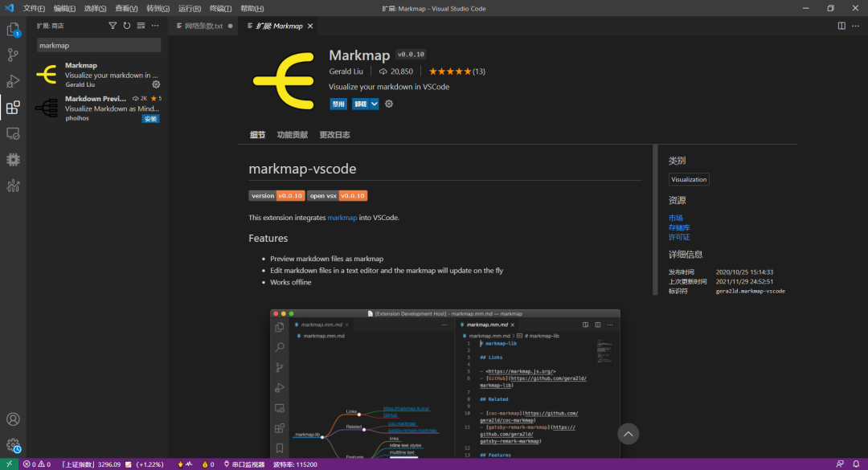This screenshot has width=868, height=470.
Task: Open remote window indicator in status bar
Action: tap(9, 464)
